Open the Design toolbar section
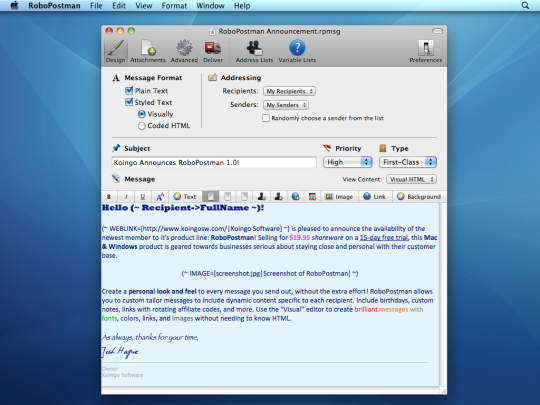 tap(115, 51)
